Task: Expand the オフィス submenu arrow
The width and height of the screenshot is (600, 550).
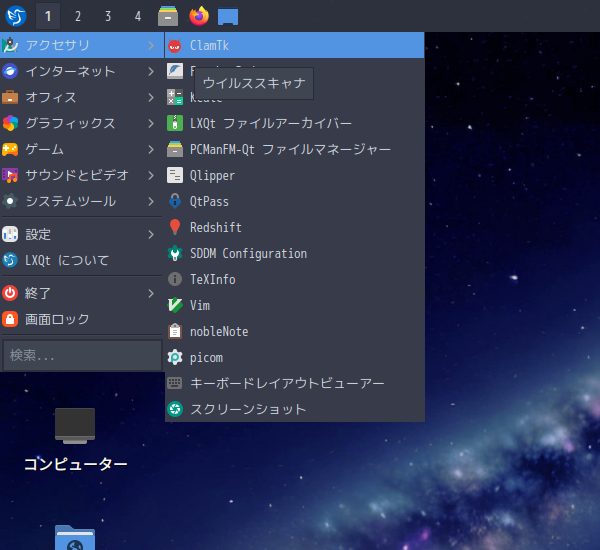Action: pos(151,98)
